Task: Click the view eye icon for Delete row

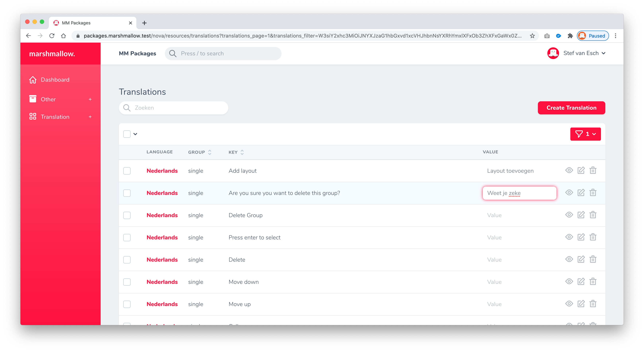Action: tap(569, 259)
